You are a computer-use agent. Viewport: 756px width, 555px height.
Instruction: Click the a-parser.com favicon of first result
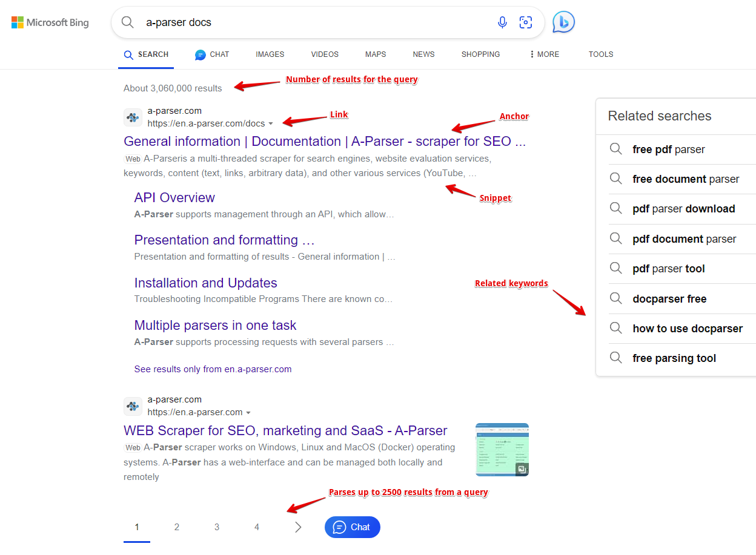(133, 117)
